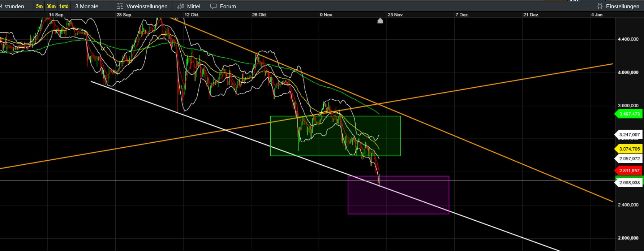Screen dimensions: 644x251
Task: Click the green 3.497,473 price label
Action: [629, 114]
